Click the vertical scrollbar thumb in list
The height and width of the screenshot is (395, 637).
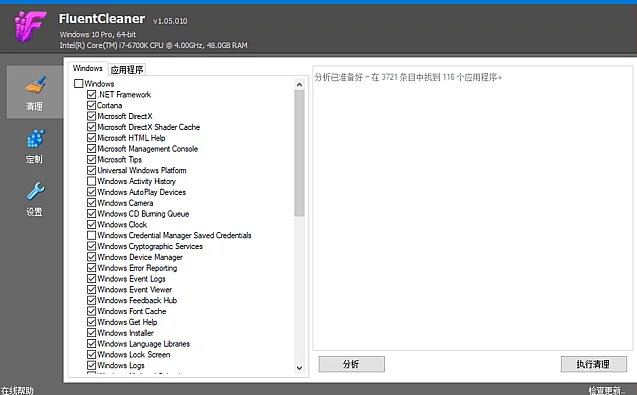(x=299, y=153)
